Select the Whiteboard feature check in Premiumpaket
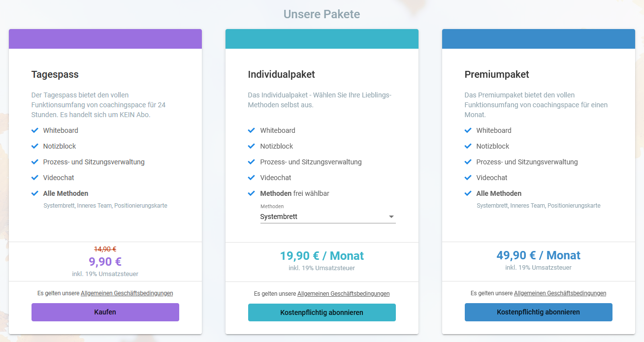 (468, 130)
